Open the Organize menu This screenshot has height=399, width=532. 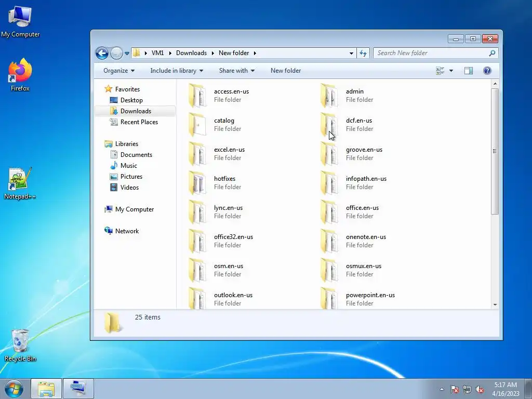click(x=119, y=71)
